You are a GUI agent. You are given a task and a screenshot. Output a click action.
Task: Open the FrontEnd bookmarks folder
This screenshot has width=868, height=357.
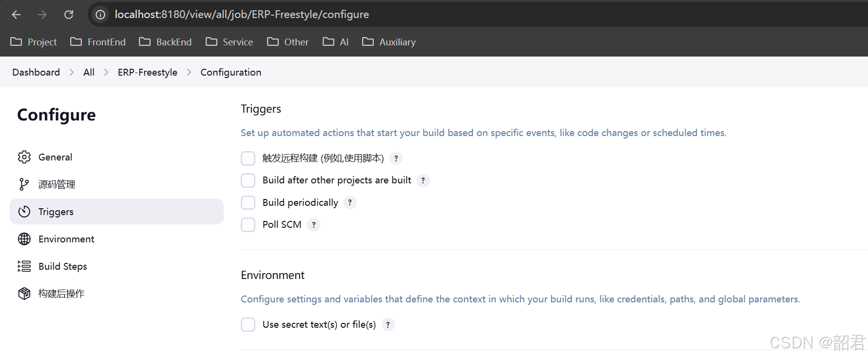98,42
